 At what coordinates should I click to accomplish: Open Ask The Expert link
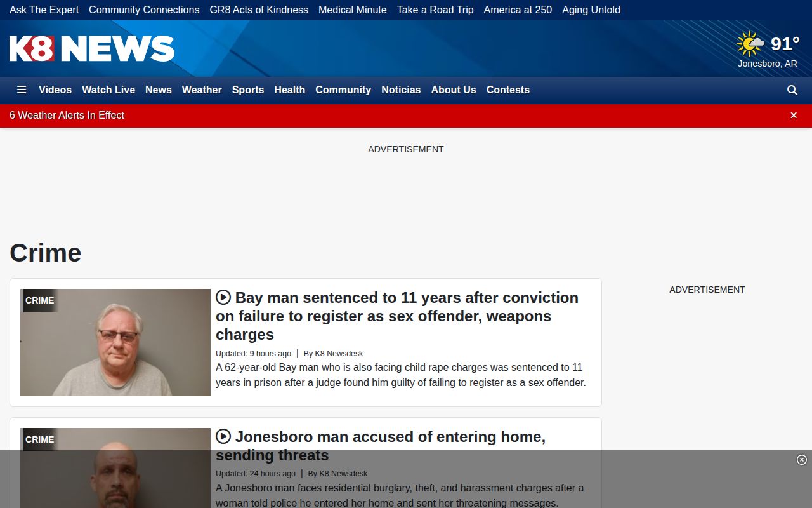44,10
